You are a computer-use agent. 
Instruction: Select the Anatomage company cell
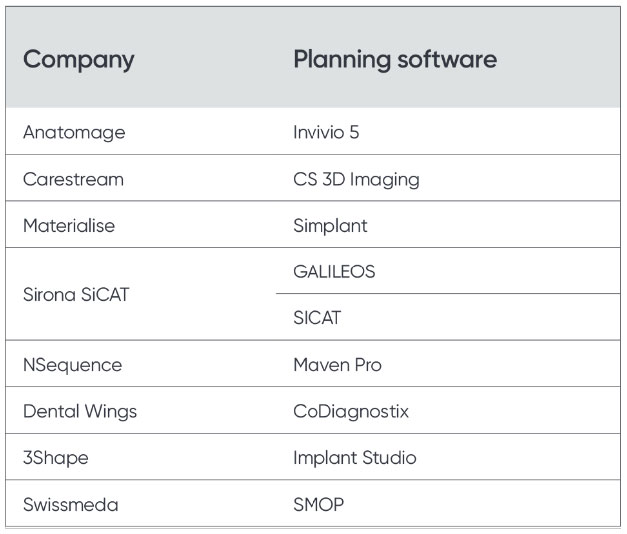[x=74, y=132]
